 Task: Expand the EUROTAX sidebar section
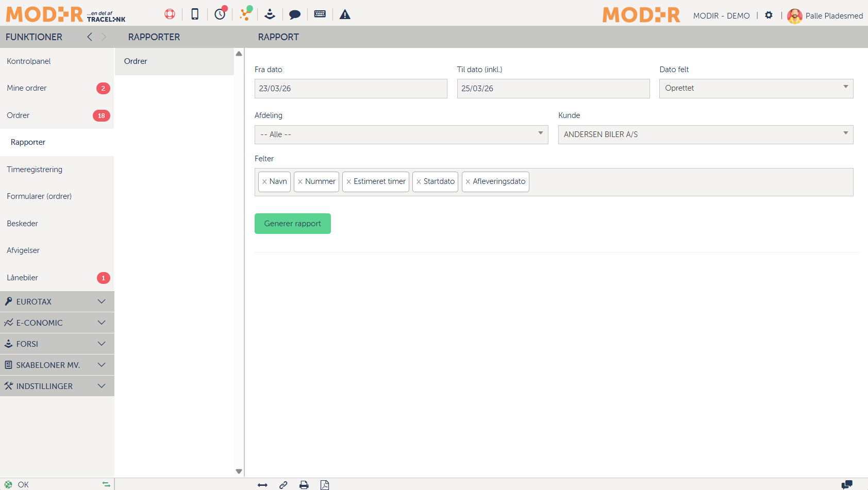(x=57, y=301)
